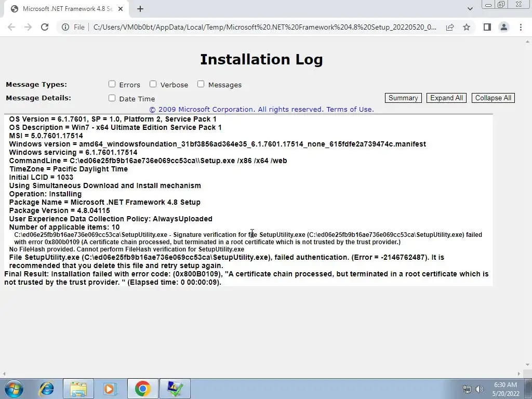
Task: Switch to Chrome in the taskbar
Action: click(x=142, y=389)
